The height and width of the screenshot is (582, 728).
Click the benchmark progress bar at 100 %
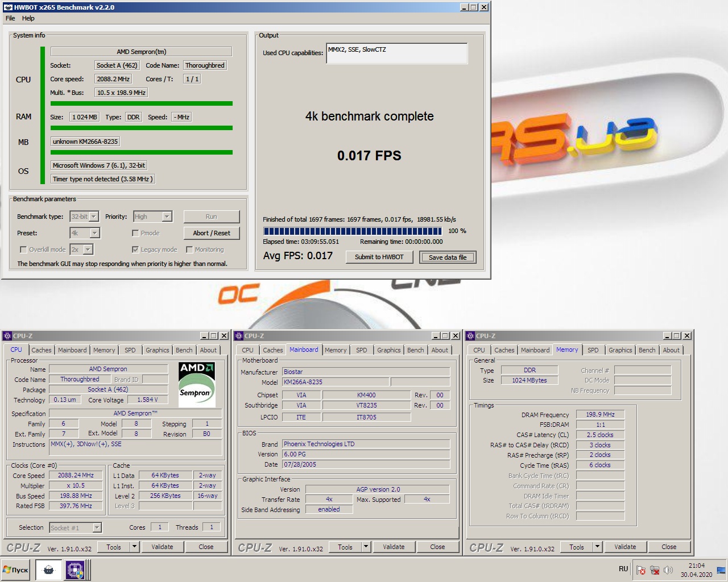click(x=353, y=231)
